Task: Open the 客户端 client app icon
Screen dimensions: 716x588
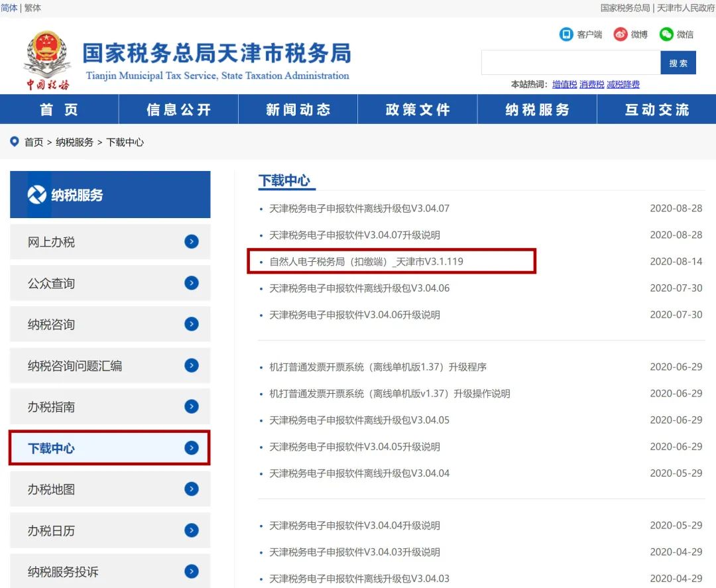Action: click(x=566, y=34)
